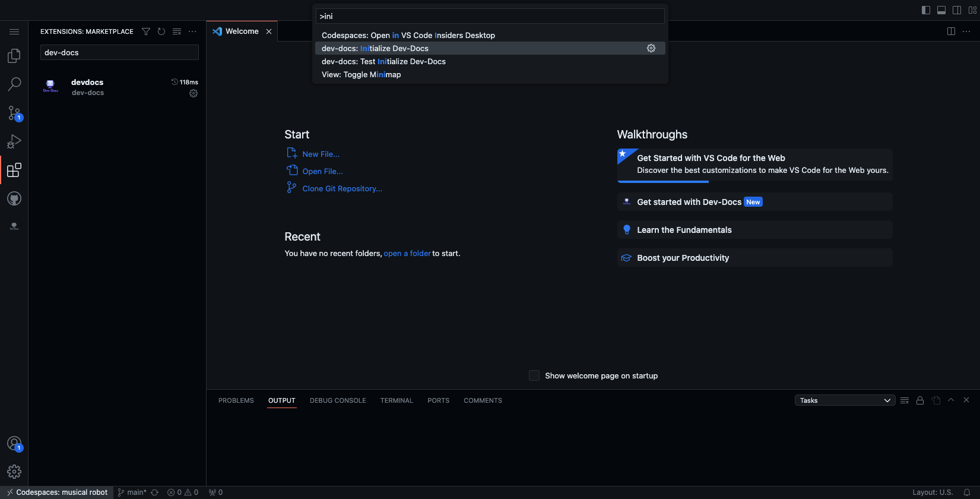Open the Run and Debug view
The image size is (980, 499).
click(x=14, y=141)
